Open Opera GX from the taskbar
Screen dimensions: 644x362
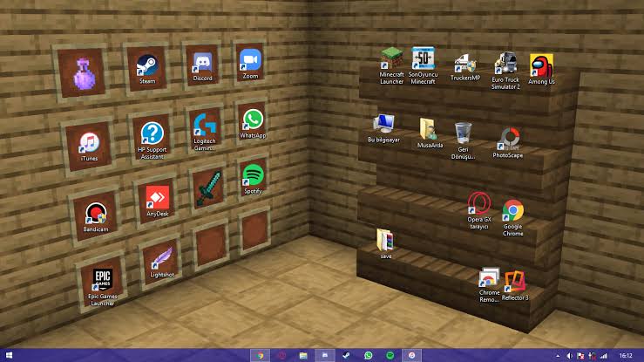coord(281,355)
